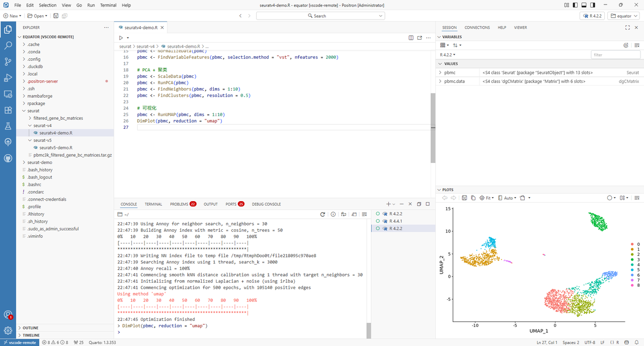The height and width of the screenshot is (346, 644).
Task: Show console session info icon
Action: point(333,214)
